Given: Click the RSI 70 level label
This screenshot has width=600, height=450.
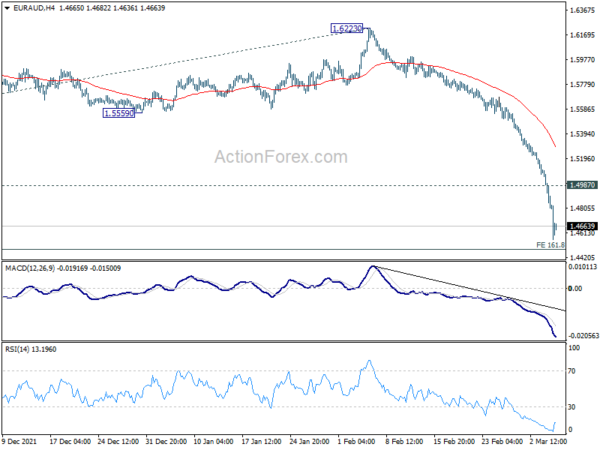Looking at the screenshot, I should (572, 371).
